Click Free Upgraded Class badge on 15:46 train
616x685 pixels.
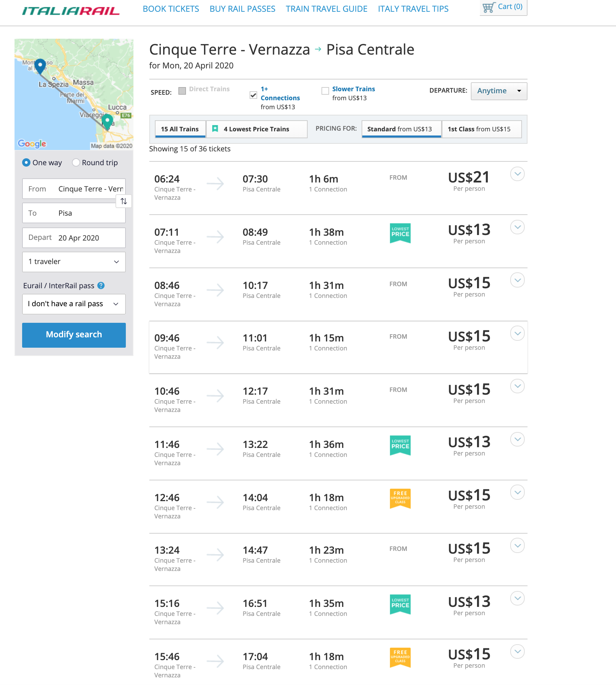pos(400,657)
